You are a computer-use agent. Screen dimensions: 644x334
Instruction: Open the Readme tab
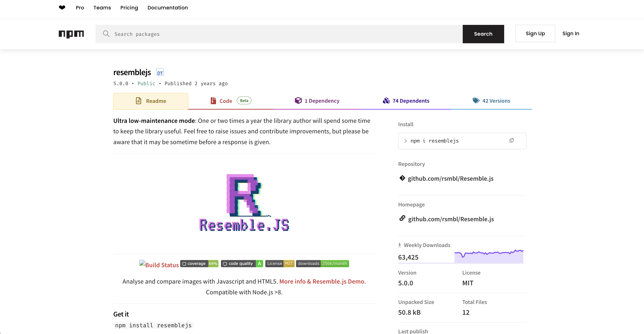pyautogui.click(x=151, y=101)
